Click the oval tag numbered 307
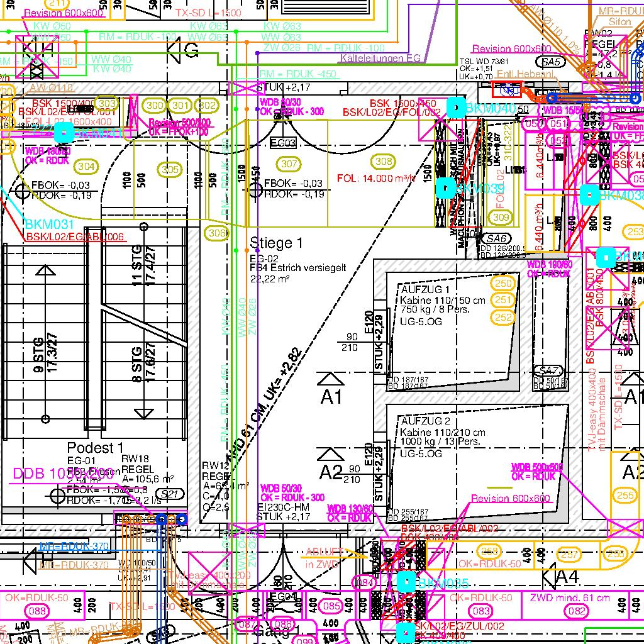The width and height of the screenshot is (644, 644). point(289,164)
